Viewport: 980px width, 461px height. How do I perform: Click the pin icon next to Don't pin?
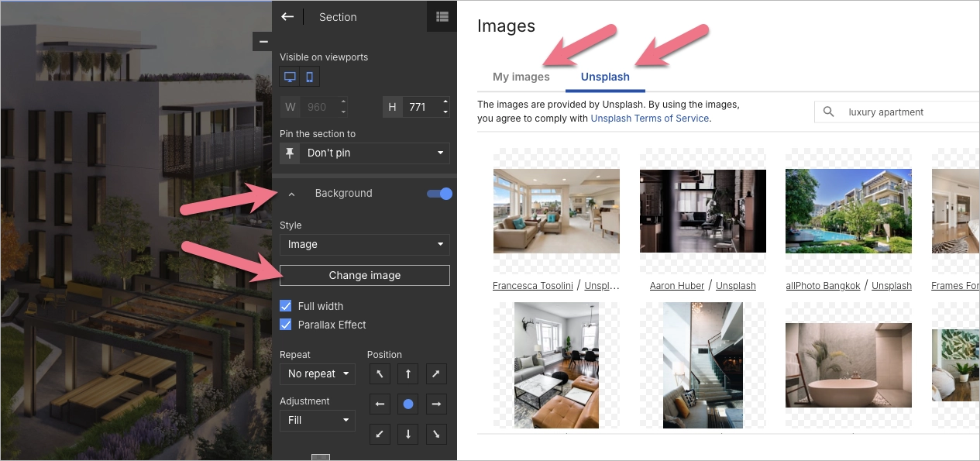click(x=289, y=153)
